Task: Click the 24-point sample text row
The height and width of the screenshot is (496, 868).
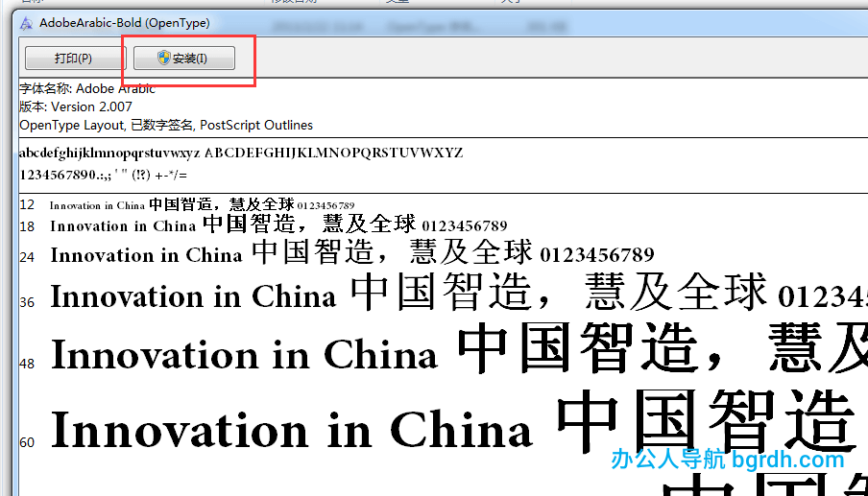Action: tap(337, 252)
